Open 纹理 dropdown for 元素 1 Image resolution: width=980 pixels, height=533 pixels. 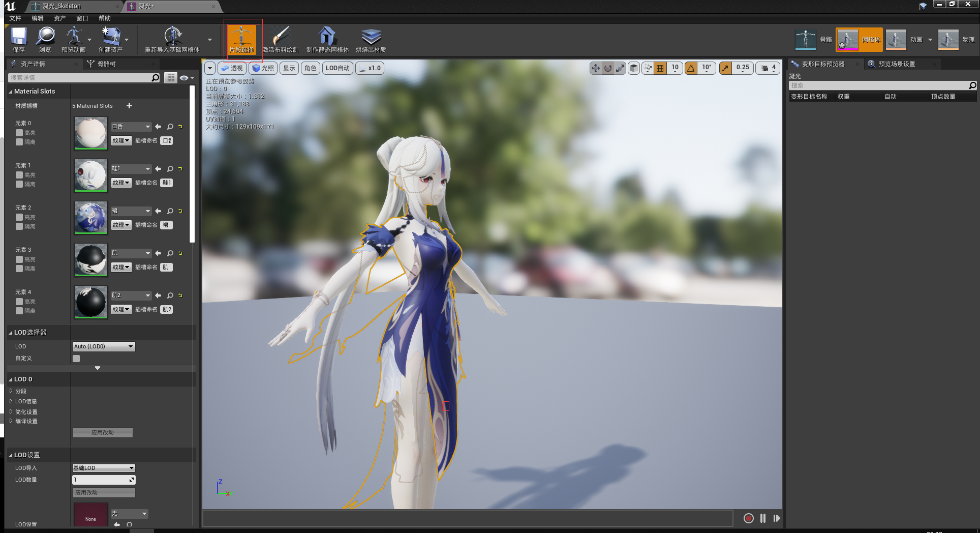(x=121, y=183)
